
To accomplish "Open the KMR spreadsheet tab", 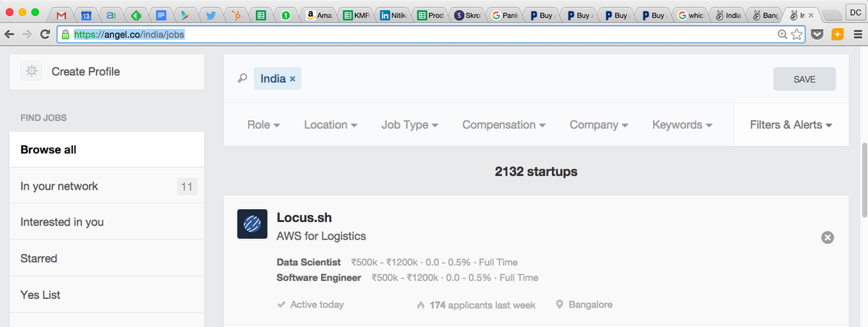I will tap(356, 14).
